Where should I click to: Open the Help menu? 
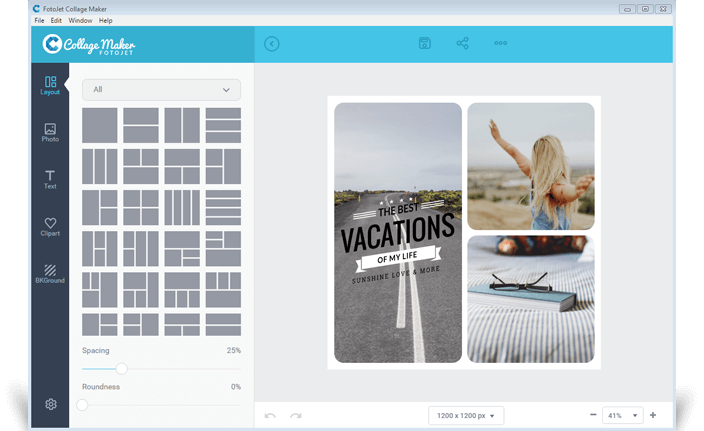coord(106,21)
